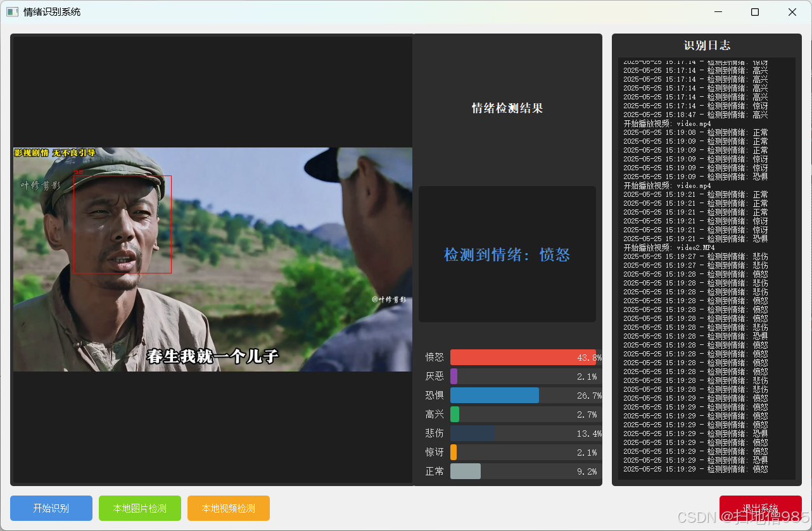Click the 43.8% value on 愤怒 bar
The height and width of the screenshot is (531, 812).
(589, 358)
